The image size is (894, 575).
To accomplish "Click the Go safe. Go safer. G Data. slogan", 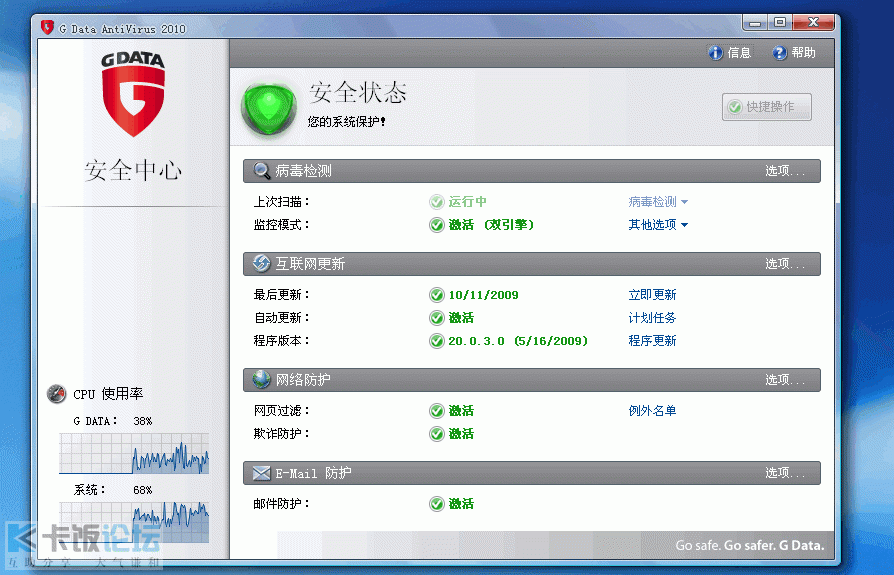I will click(750, 545).
